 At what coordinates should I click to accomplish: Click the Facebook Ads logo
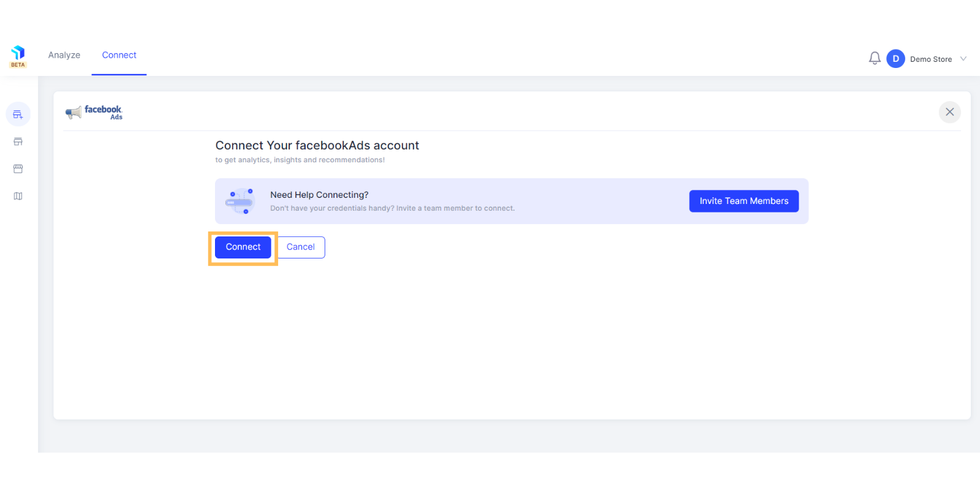[94, 112]
